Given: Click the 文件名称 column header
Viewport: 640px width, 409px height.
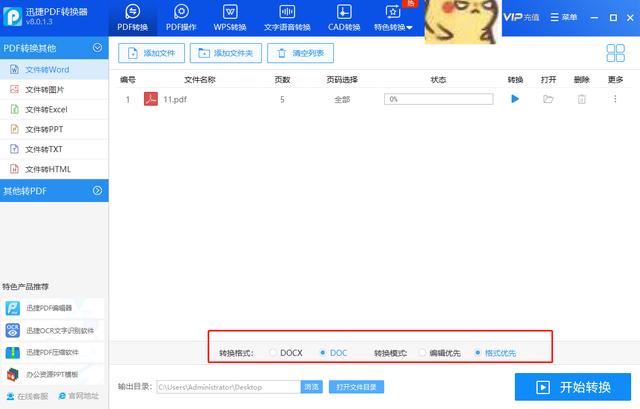Looking at the screenshot, I should click(200, 80).
